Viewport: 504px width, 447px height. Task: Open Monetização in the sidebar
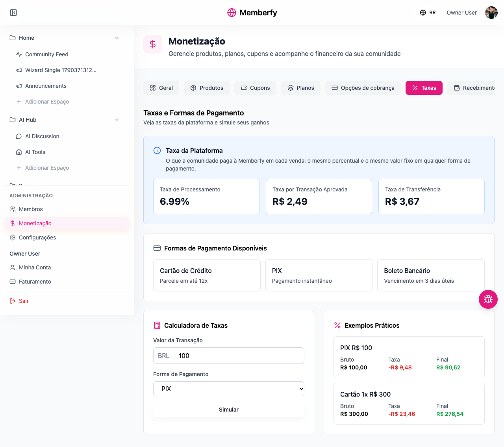tap(67, 223)
